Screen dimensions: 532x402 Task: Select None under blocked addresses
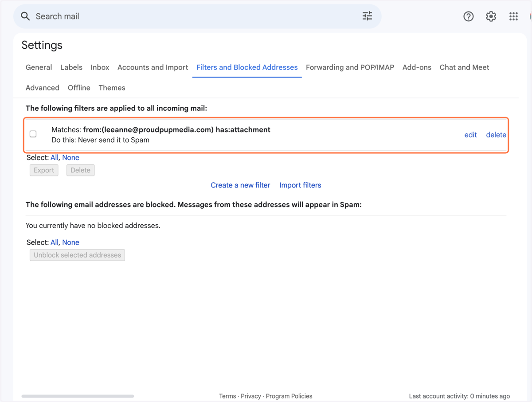click(70, 242)
